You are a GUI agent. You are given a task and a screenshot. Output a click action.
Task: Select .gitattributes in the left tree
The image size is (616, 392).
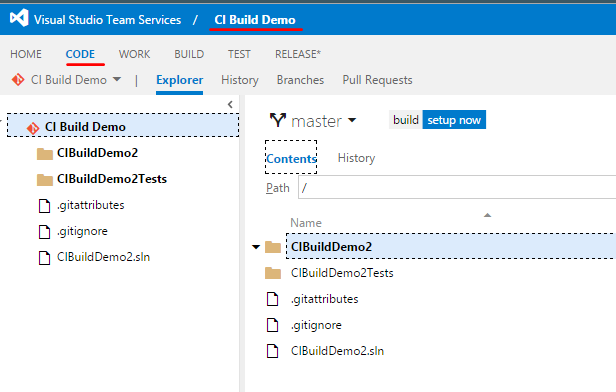[x=90, y=205]
